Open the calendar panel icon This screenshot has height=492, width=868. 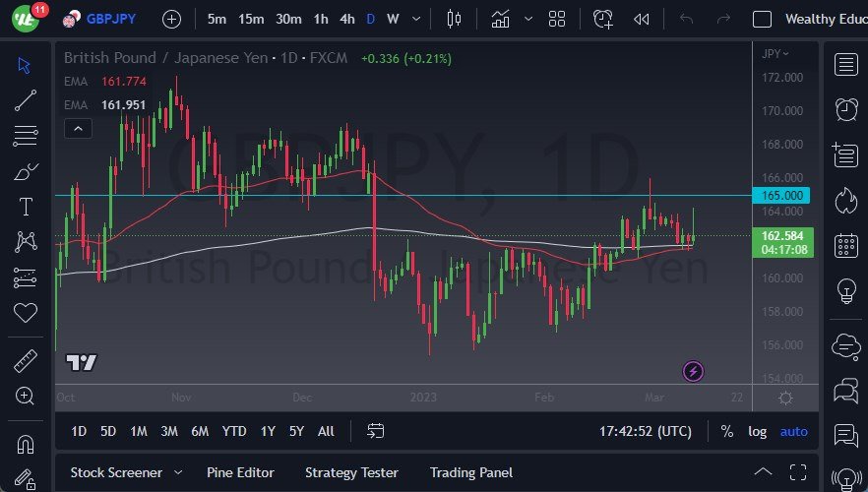click(x=844, y=245)
